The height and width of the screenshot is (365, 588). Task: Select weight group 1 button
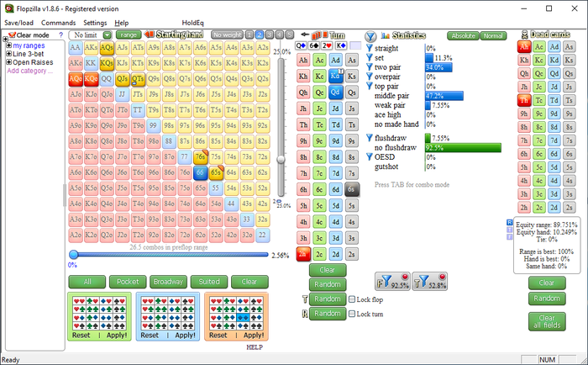(249, 35)
